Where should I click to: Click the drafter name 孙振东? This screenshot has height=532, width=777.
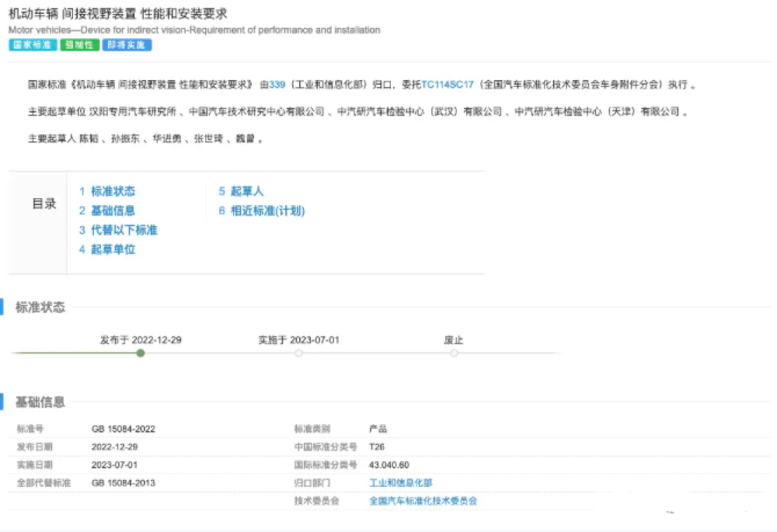tap(125, 139)
